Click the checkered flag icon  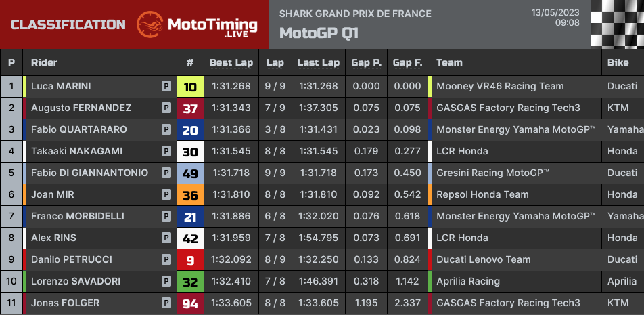coord(617,24)
